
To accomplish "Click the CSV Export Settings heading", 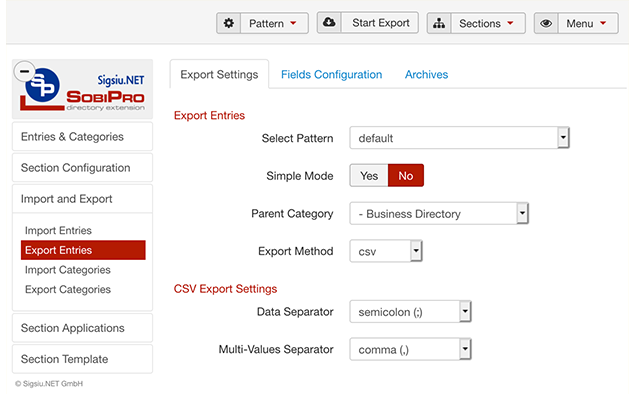I will (226, 289).
